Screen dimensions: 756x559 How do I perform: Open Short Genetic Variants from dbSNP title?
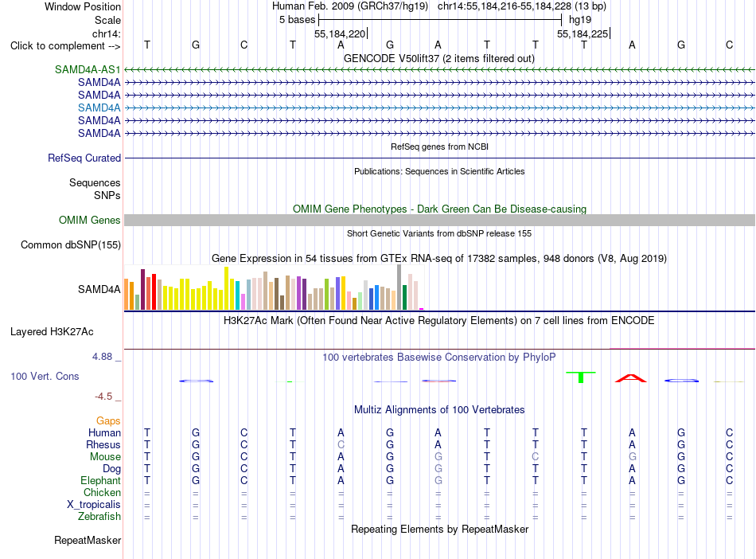coord(439,233)
